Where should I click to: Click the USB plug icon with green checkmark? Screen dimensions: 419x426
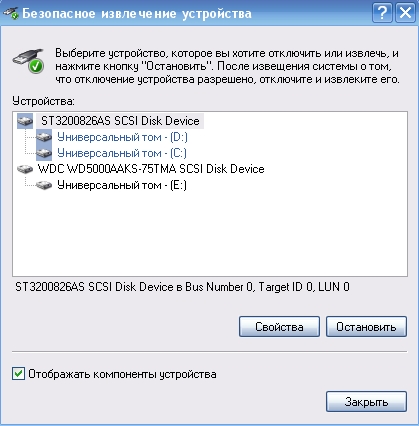coord(29,61)
